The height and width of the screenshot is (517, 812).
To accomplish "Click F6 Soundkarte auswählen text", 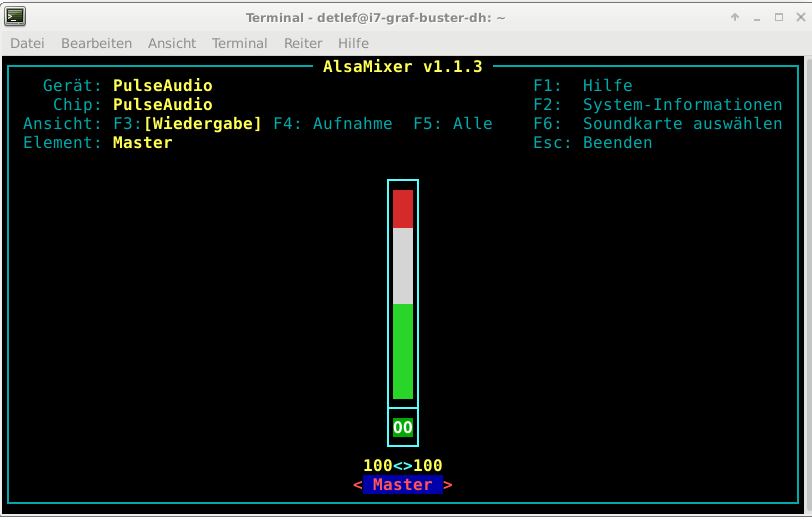I will click(x=658, y=123).
